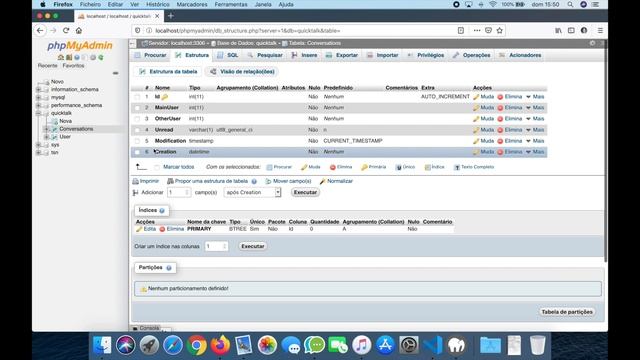This screenshot has width=640, height=360.
Task: Switch to the Procurar tab
Action: [151, 55]
